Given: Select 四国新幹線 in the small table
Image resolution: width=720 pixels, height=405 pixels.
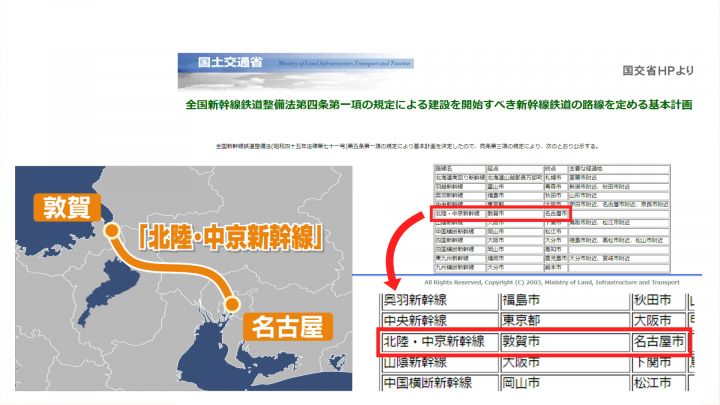Looking at the screenshot, I should tap(460, 240).
